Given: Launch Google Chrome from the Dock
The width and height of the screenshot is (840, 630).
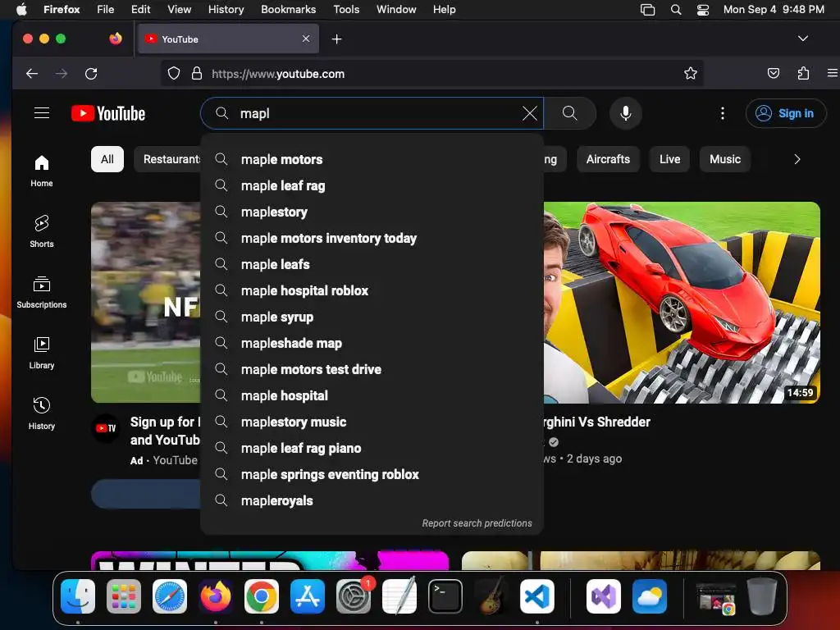Looking at the screenshot, I should point(262,596).
